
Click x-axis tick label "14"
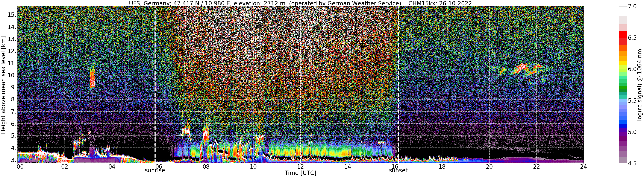pos(347,166)
